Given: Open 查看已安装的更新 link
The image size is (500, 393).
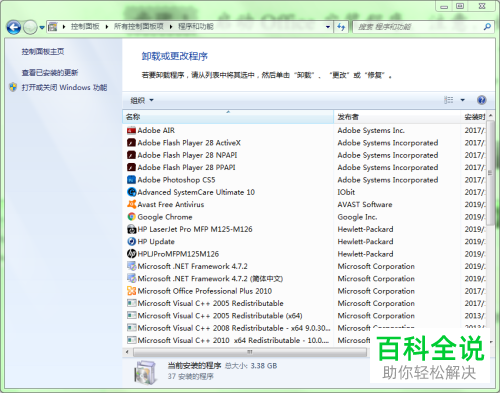Looking at the screenshot, I should [x=50, y=73].
